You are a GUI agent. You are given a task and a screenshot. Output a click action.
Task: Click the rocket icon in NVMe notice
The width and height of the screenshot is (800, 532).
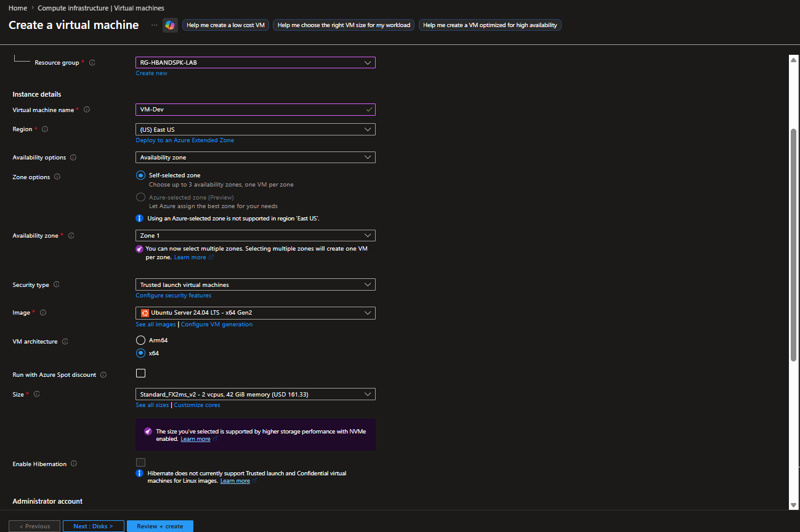coord(148,432)
